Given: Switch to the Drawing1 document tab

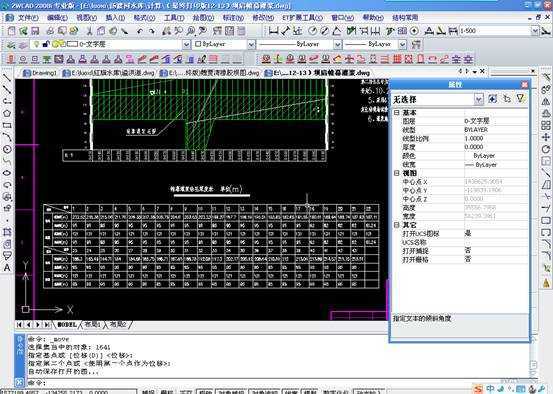Looking at the screenshot, I should click(x=40, y=73).
